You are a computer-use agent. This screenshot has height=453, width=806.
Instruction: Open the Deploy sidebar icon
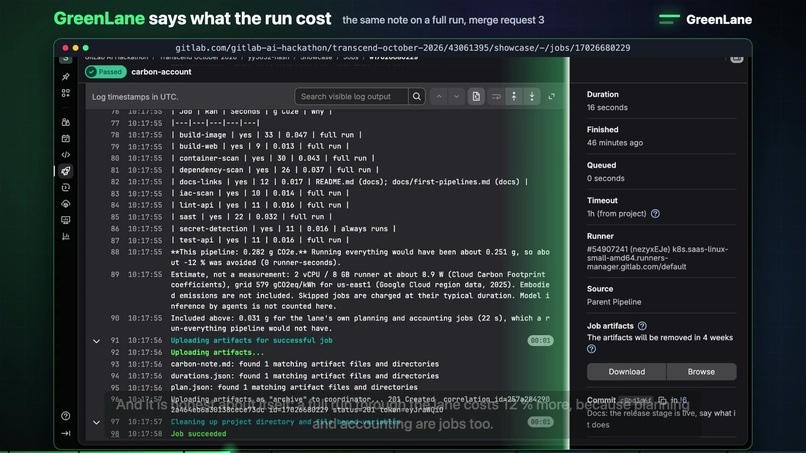coord(66,204)
